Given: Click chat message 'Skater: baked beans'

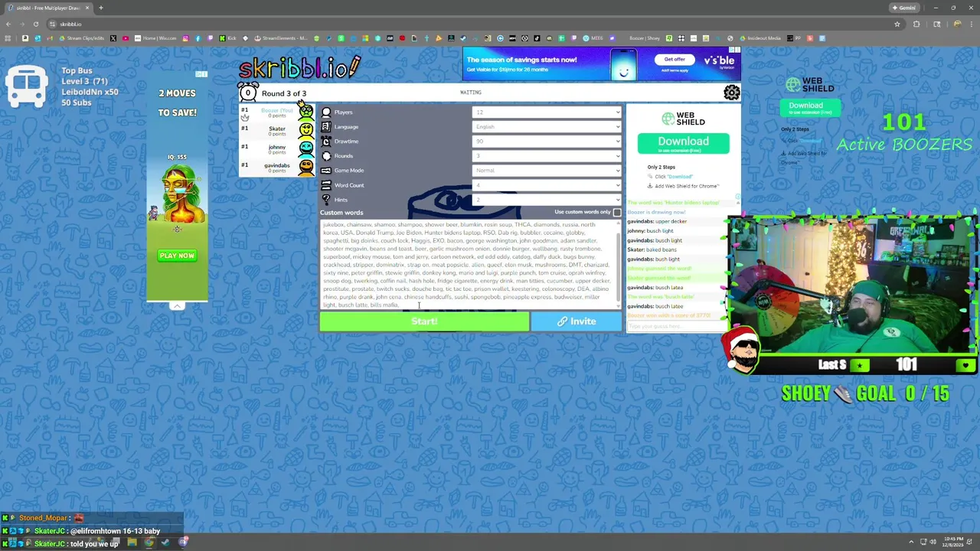Looking at the screenshot, I should click(x=652, y=249).
